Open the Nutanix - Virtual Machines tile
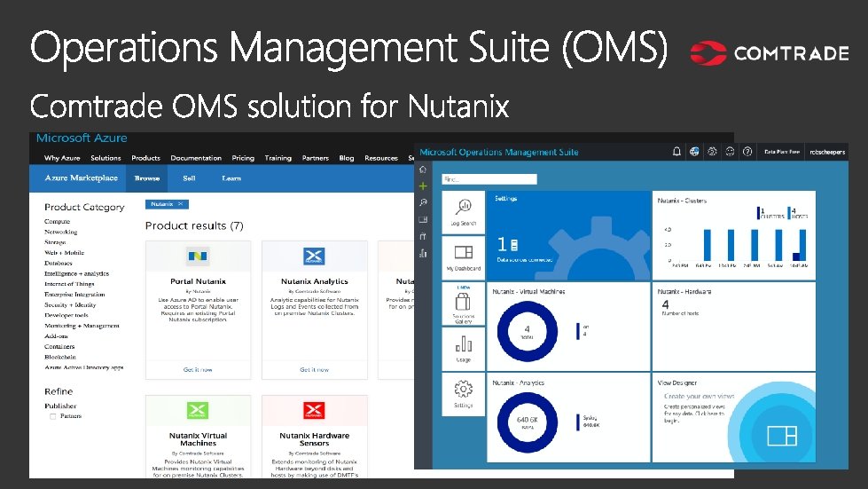Image resolution: width=868 pixels, height=489 pixels. click(x=568, y=327)
